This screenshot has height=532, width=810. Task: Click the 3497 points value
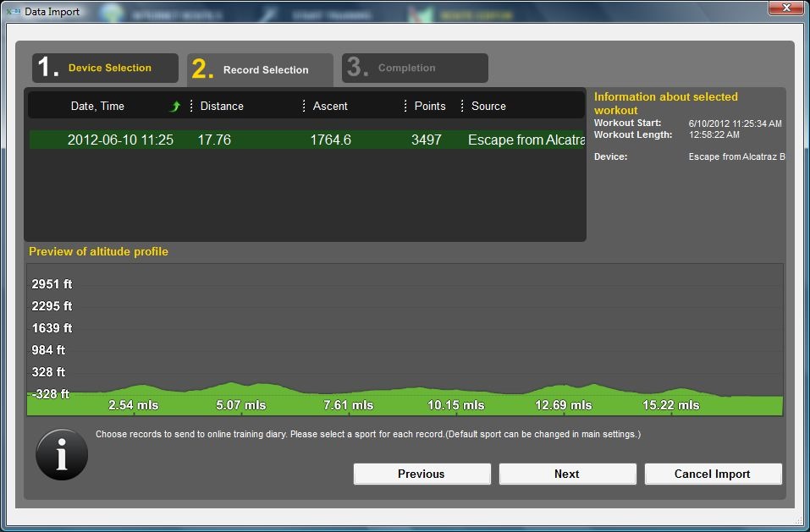click(427, 140)
